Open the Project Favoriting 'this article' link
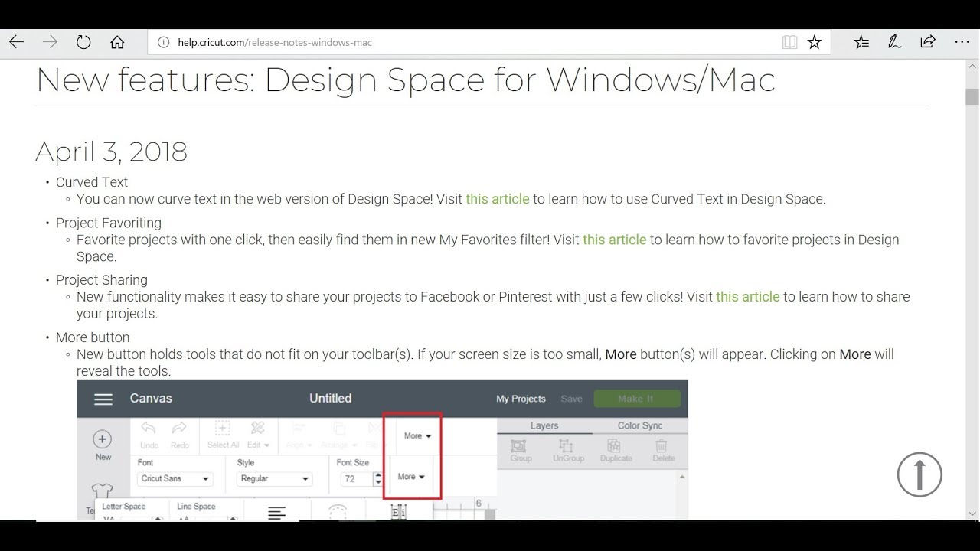Screen dimensions: 980x551 [x=614, y=240]
